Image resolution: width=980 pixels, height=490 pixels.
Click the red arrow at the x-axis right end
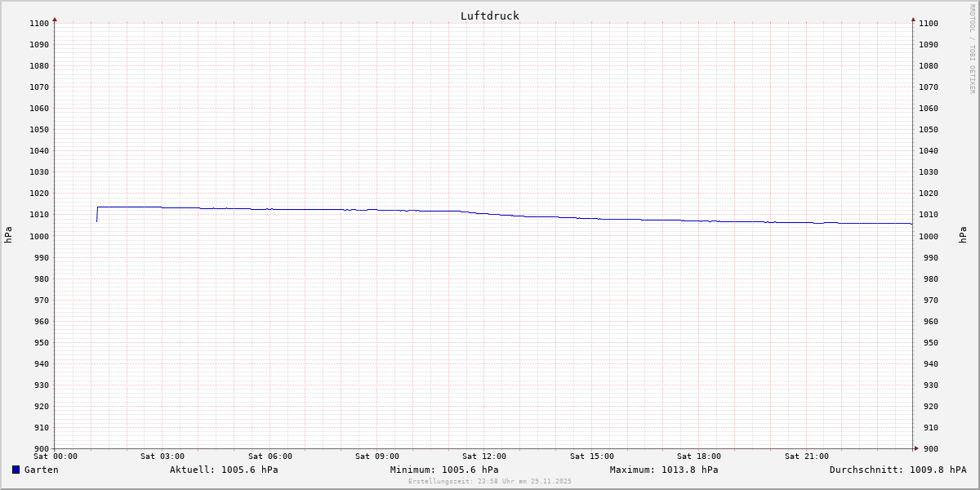click(x=915, y=448)
